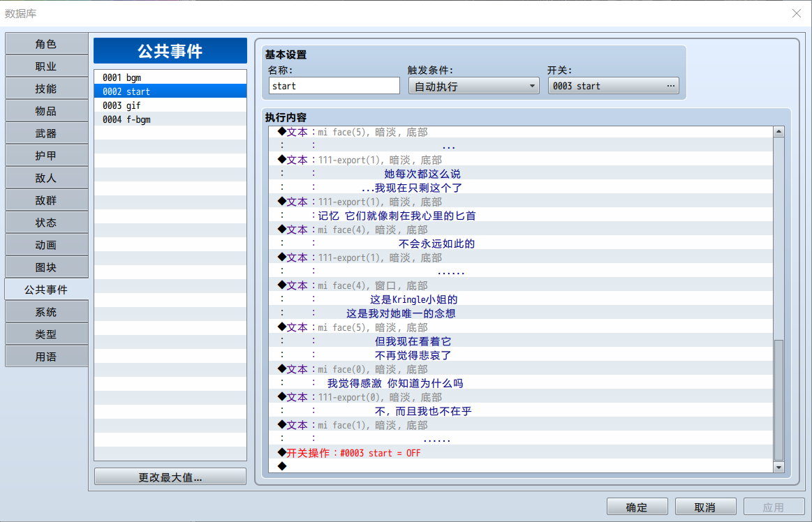Switch to the 图块 tab
This screenshot has width=812, height=522.
tap(46, 267)
